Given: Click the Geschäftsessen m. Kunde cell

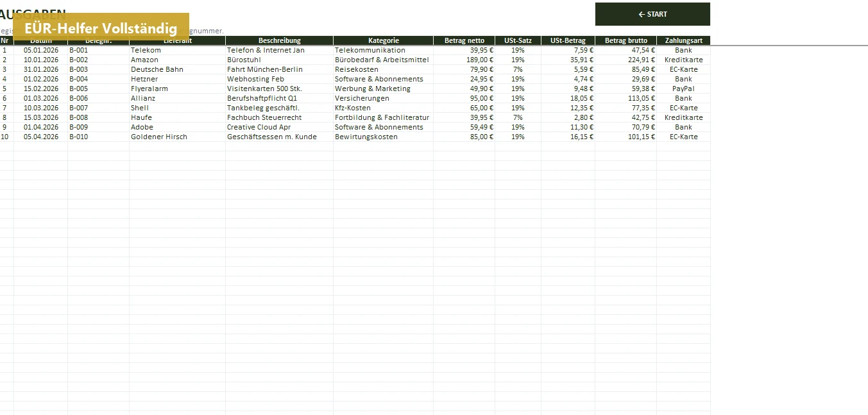Looking at the screenshot, I should pyautogui.click(x=280, y=137).
